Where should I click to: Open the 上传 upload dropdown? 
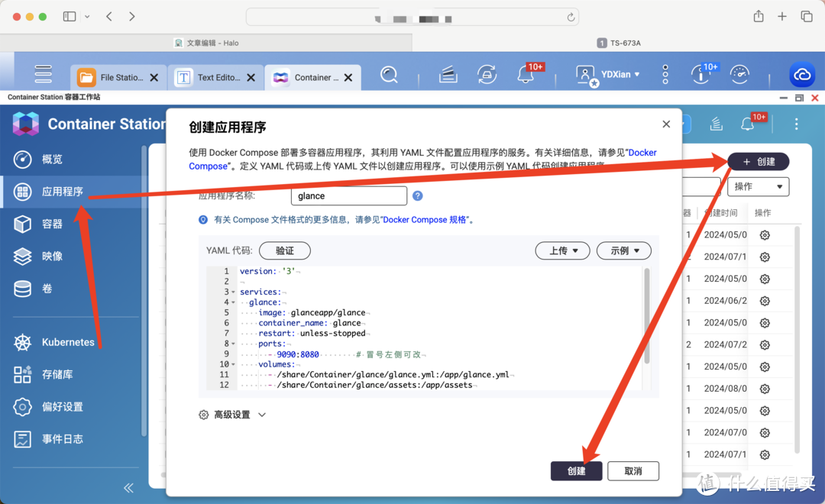pyautogui.click(x=562, y=250)
